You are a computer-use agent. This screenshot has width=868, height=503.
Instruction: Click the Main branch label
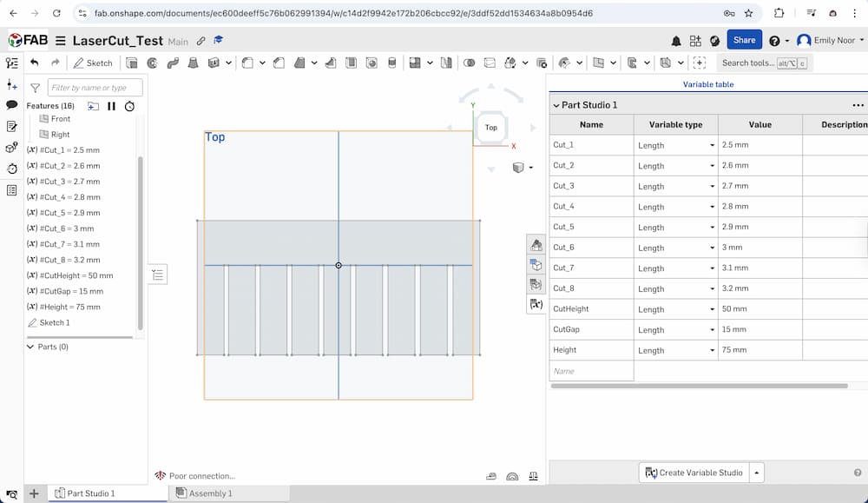(x=178, y=42)
